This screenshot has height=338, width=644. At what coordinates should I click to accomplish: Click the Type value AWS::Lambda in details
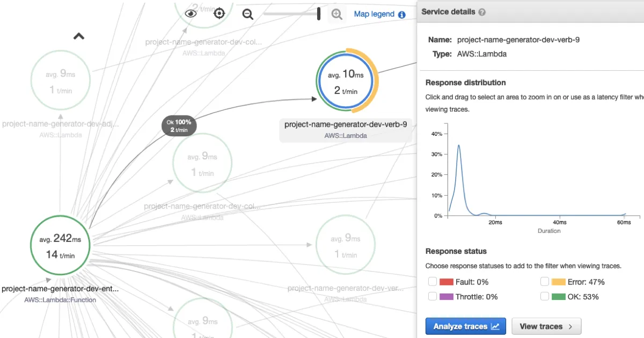point(482,54)
